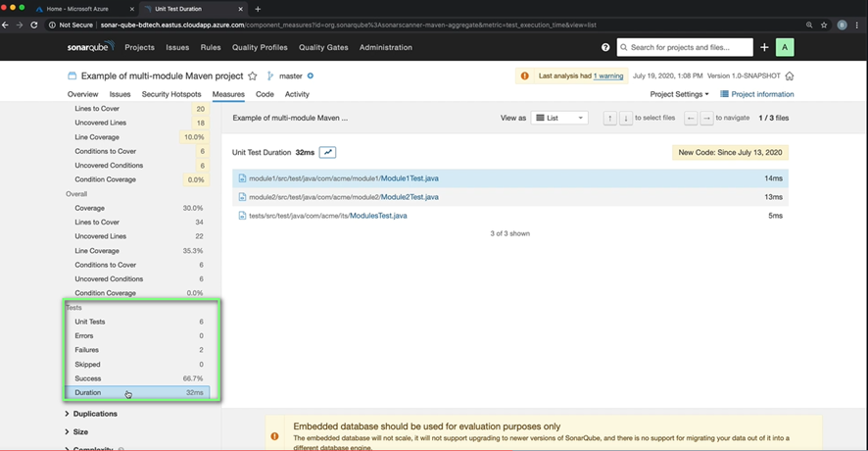This screenshot has height=451, width=868.
Task: Select the Success measure 66.7%
Action: point(137,378)
